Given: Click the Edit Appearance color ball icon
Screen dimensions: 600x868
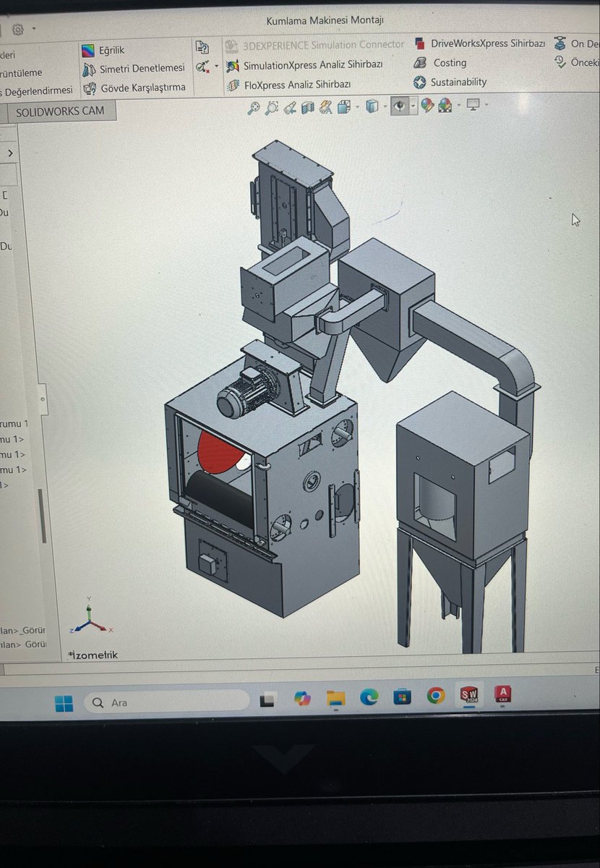Looking at the screenshot, I should click(x=427, y=106).
